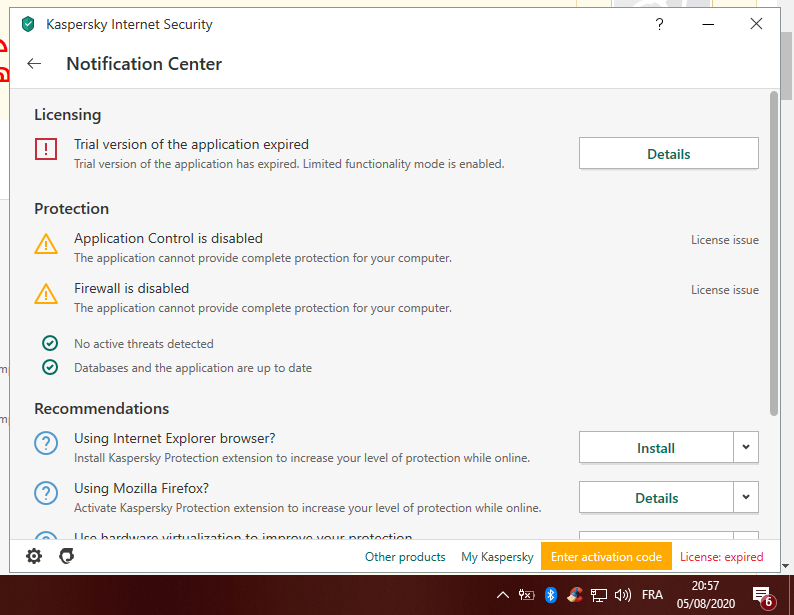This screenshot has width=794, height=615.
Task: Click the Notification Center scrollbar
Action: point(773,253)
